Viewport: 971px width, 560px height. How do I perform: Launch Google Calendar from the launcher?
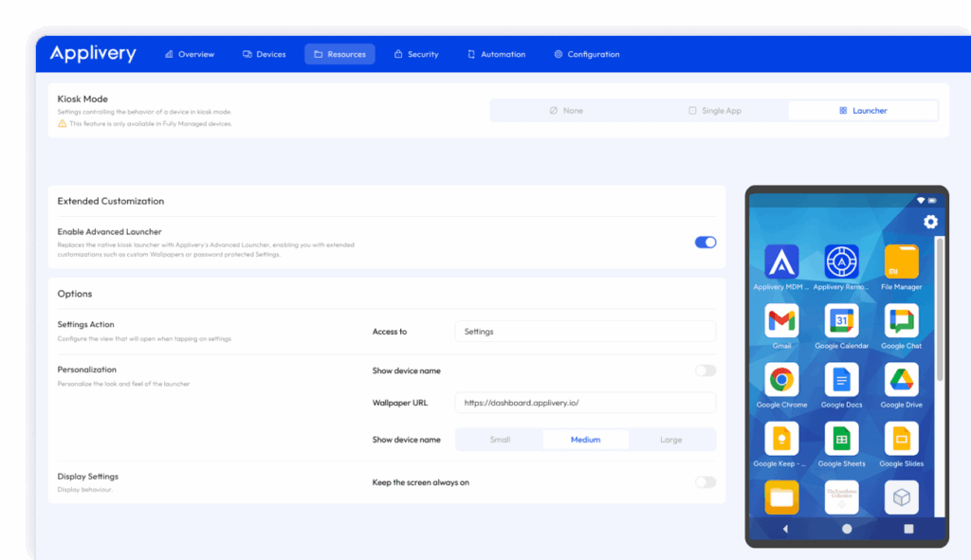pyautogui.click(x=840, y=322)
